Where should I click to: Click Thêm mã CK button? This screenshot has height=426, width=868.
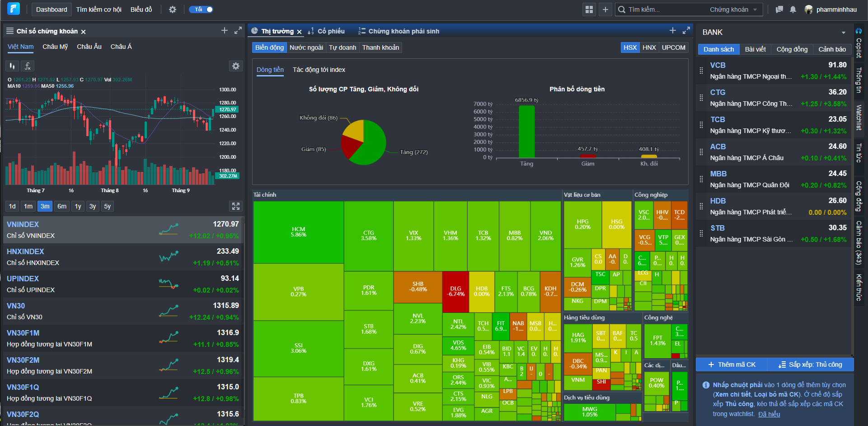click(x=732, y=364)
